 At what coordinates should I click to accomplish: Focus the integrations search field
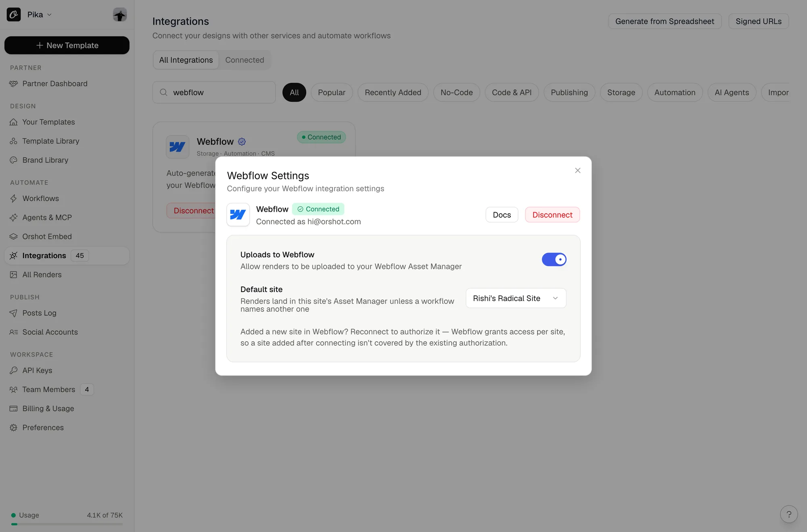[x=214, y=92]
